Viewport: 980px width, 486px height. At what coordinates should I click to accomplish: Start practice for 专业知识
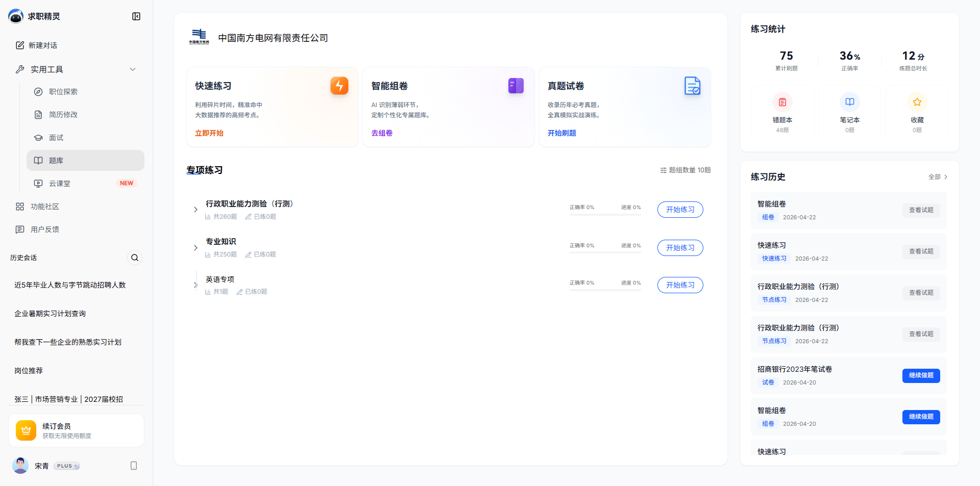tap(680, 248)
